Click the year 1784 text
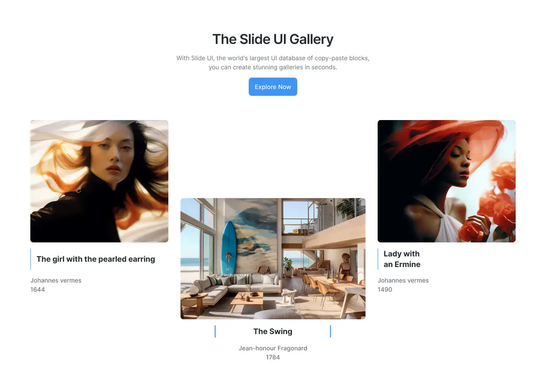 pyautogui.click(x=273, y=357)
